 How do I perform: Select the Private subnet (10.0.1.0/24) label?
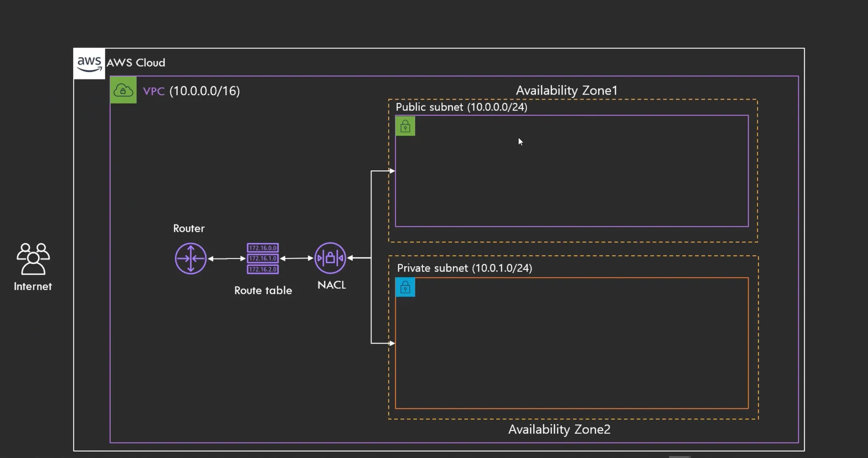[465, 268]
